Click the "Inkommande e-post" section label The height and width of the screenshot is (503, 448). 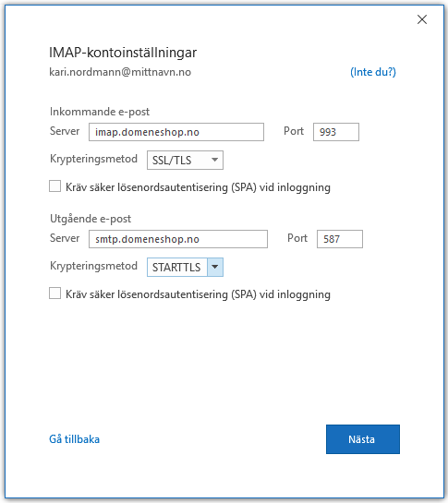[x=100, y=112]
